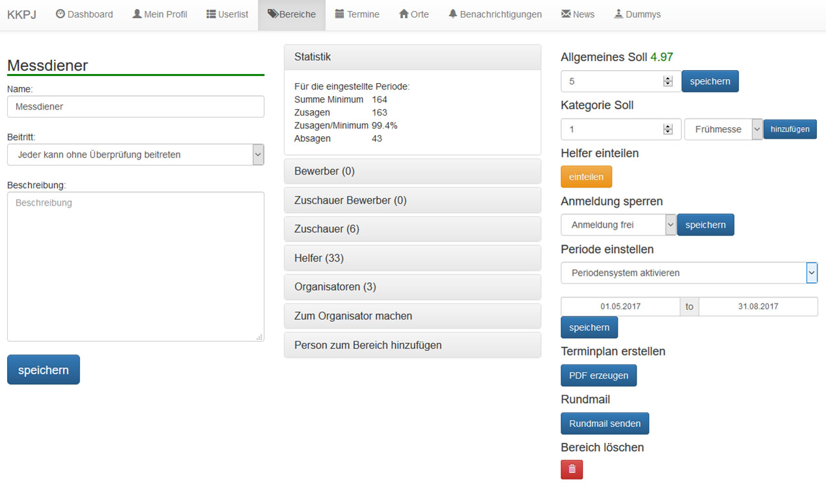The width and height of the screenshot is (826, 504).
Task: Click the News envelope icon
Action: 566,14
